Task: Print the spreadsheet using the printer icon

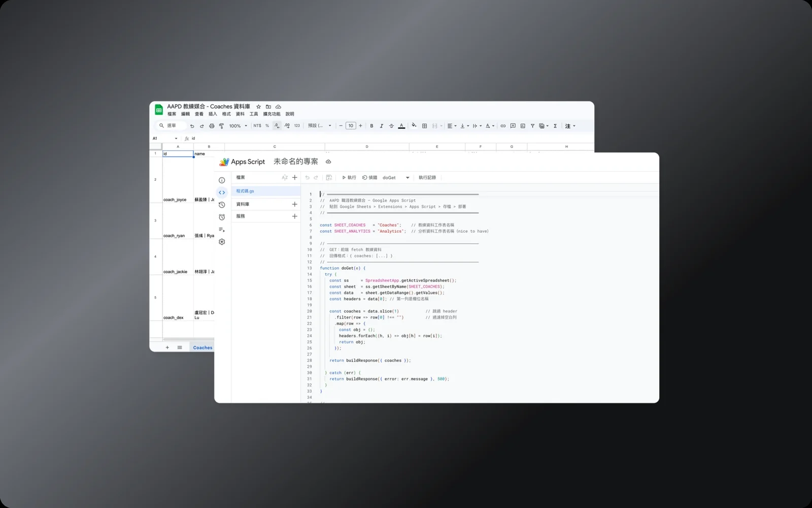Action: click(x=212, y=126)
